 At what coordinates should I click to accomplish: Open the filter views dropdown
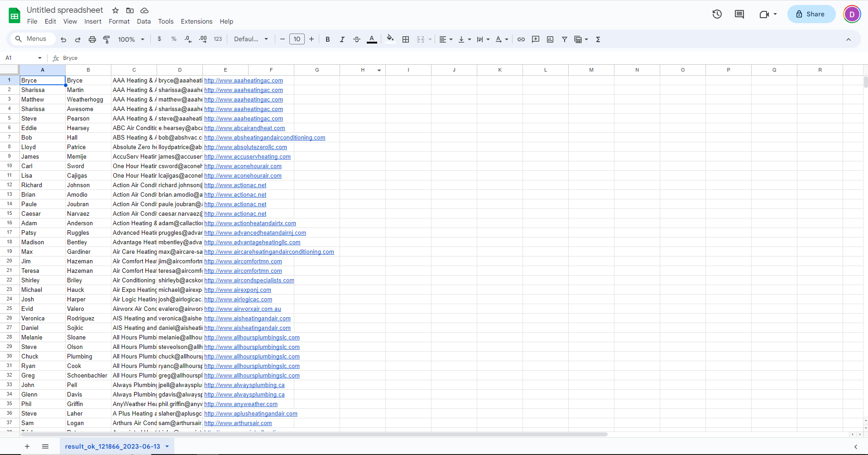[x=581, y=39]
